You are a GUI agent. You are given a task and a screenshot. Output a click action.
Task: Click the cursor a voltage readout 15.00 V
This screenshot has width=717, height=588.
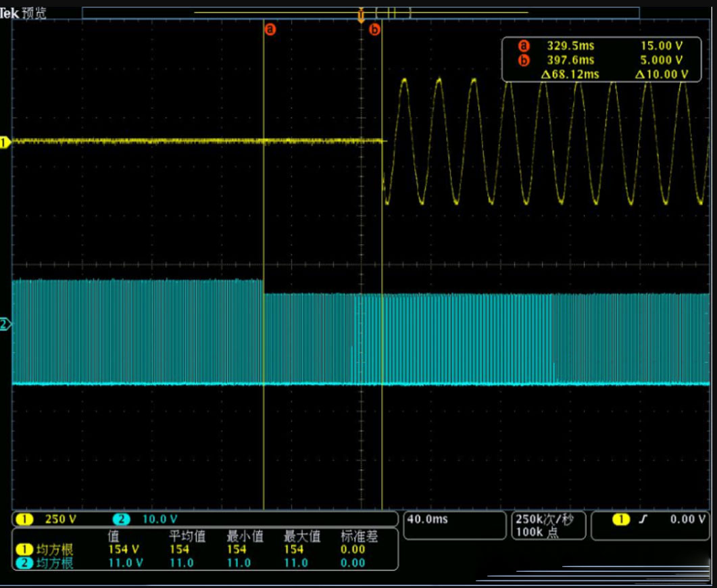point(662,46)
